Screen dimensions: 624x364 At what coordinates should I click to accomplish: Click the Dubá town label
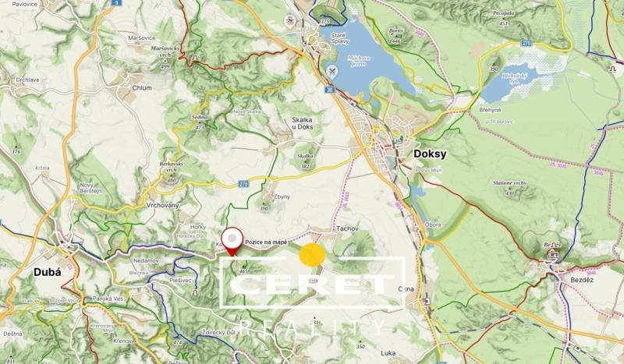(x=48, y=273)
